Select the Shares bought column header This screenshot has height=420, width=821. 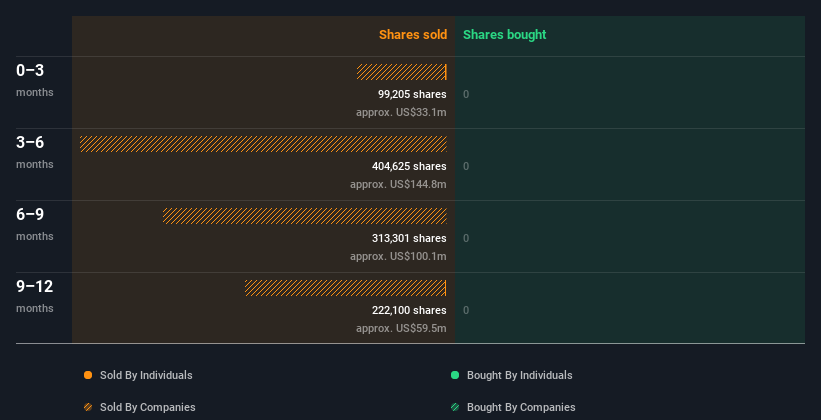pos(505,35)
